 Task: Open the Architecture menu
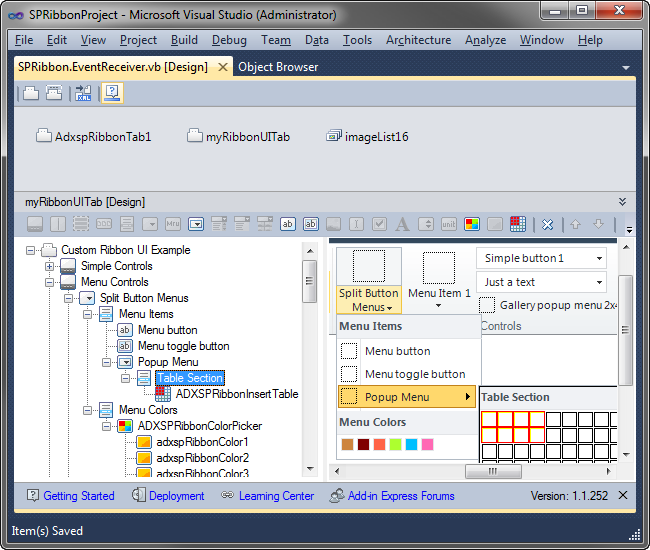pyautogui.click(x=419, y=40)
